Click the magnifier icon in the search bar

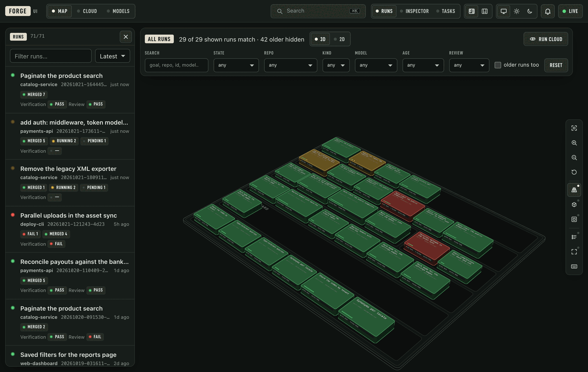coord(280,11)
